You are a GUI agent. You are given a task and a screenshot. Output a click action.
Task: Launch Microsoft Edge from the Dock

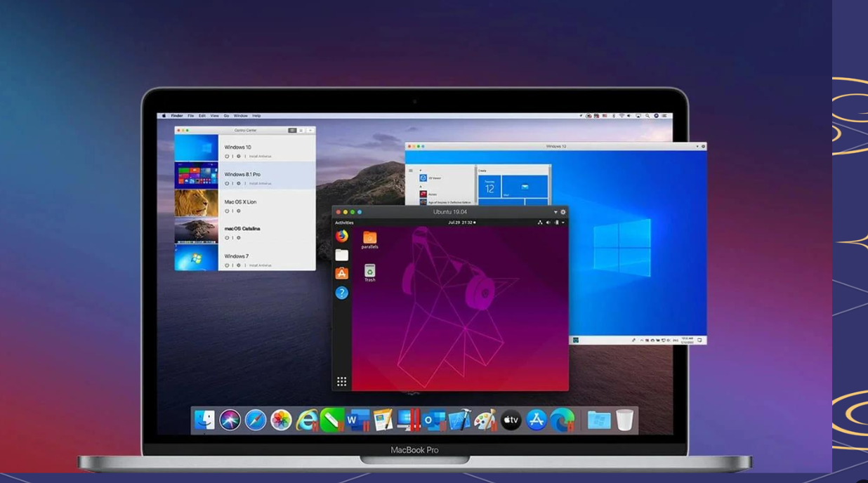(562, 420)
